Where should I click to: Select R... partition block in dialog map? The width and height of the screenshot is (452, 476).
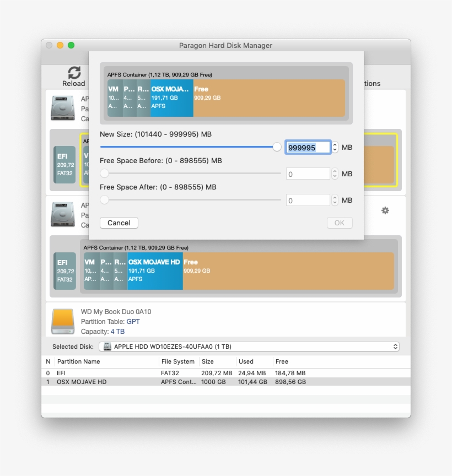(x=143, y=98)
